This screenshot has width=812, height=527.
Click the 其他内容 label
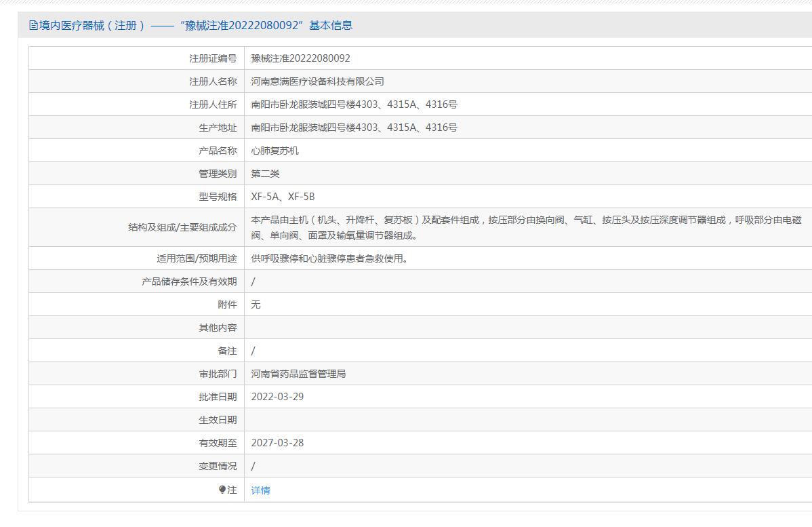coord(218,328)
